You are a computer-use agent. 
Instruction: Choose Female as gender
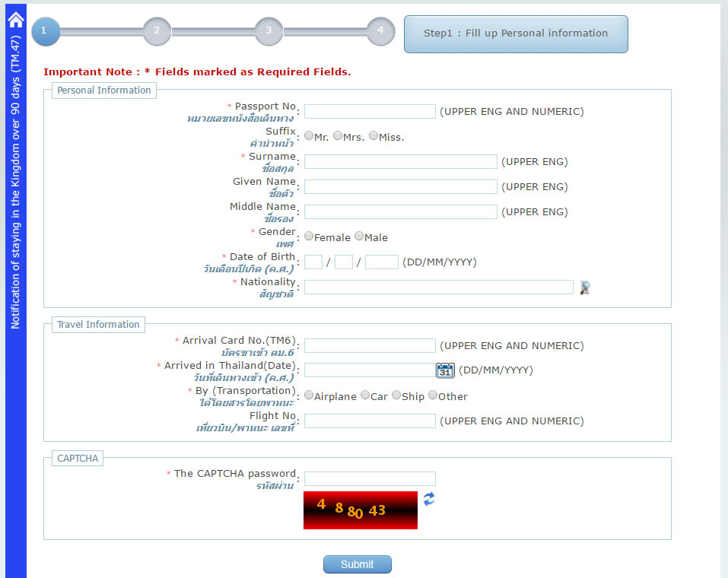click(x=309, y=236)
